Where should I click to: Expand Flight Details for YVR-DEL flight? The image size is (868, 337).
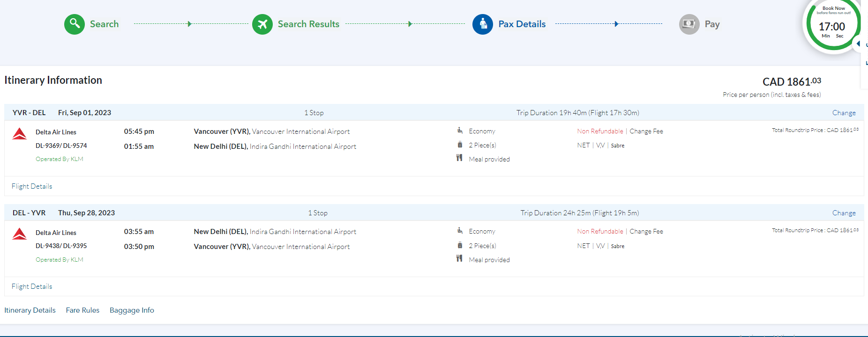pos(32,186)
